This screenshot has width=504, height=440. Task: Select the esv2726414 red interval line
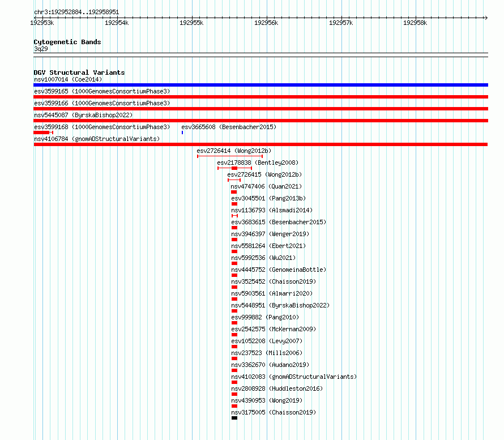[x=230, y=156]
